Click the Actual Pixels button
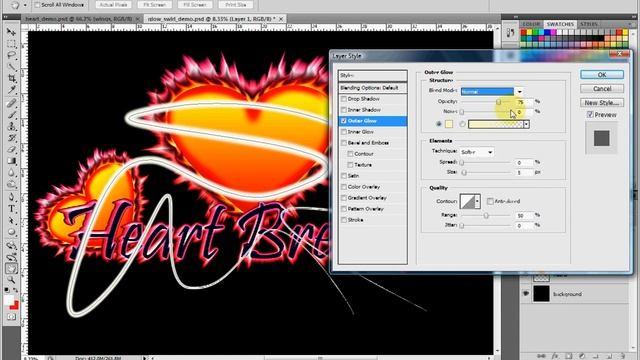 point(113,5)
